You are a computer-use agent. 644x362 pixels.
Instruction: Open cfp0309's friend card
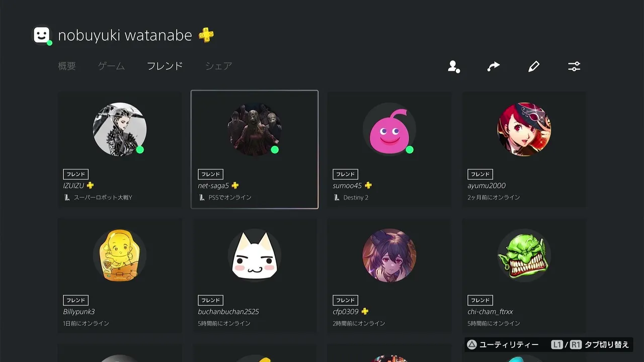pos(389,276)
